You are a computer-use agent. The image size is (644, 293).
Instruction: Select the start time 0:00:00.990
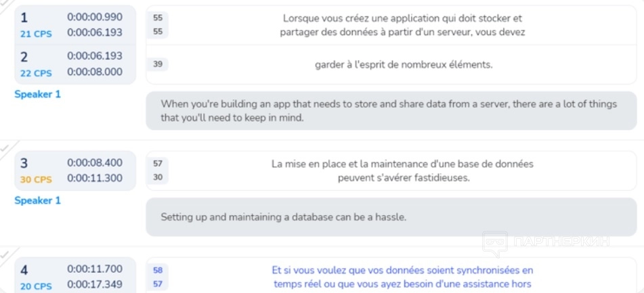pyautogui.click(x=95, y=18)
